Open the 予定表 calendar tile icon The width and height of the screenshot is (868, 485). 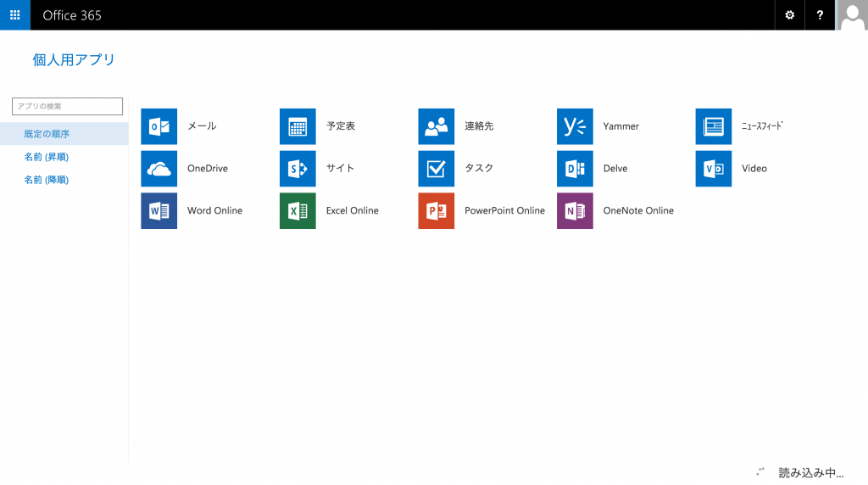(x=298, y=126)
